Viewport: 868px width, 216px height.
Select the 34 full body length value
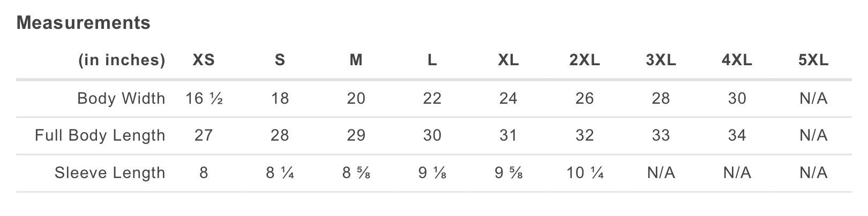[737, 135]
